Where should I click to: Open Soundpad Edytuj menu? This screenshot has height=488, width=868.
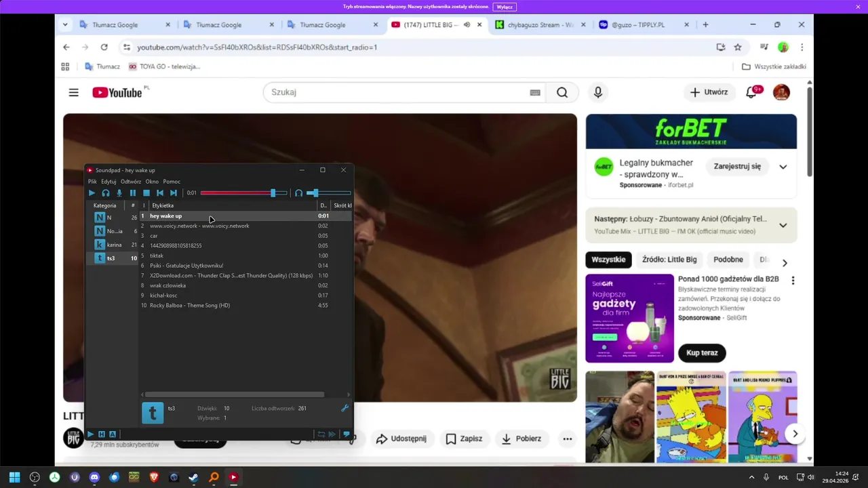[x=108, y=182]
